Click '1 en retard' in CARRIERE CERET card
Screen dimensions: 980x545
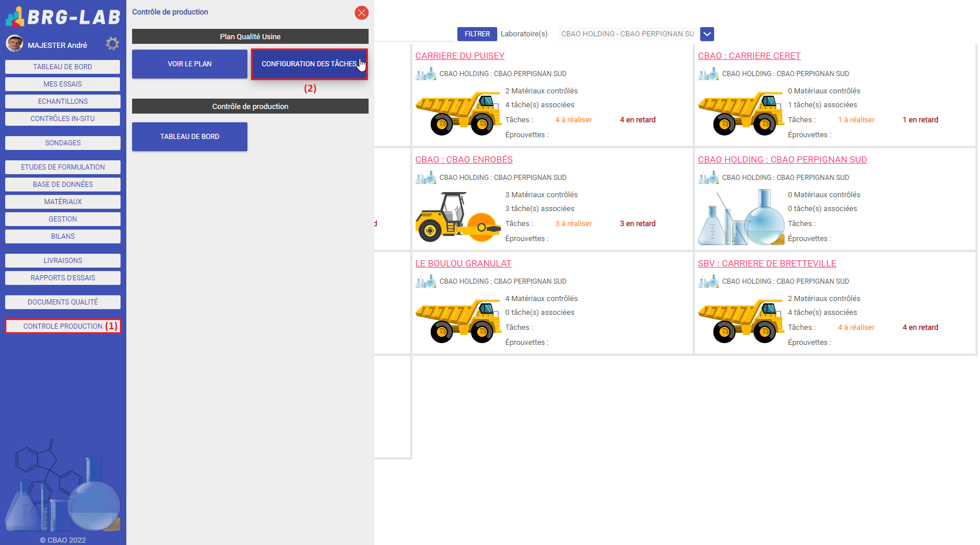coord(920,120)
